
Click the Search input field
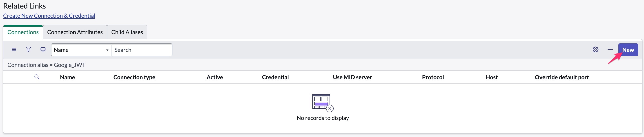(142, 50)
